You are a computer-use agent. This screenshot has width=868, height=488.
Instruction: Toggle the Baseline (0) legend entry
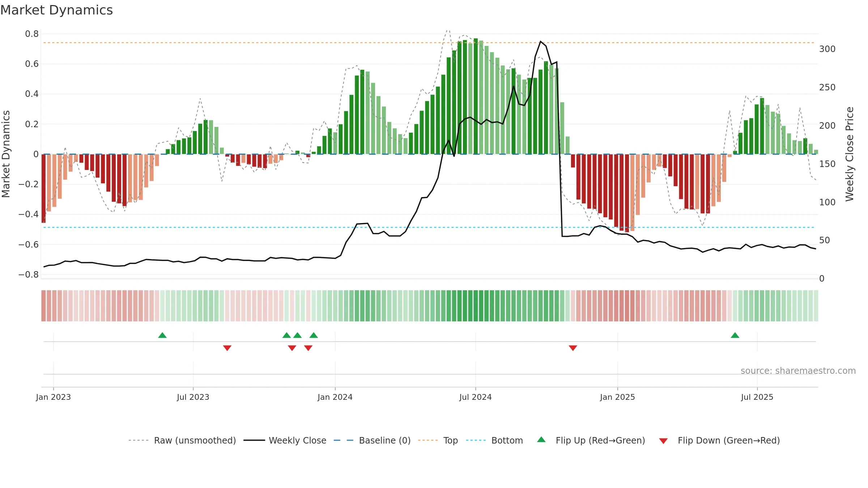[x=372, y=440]
